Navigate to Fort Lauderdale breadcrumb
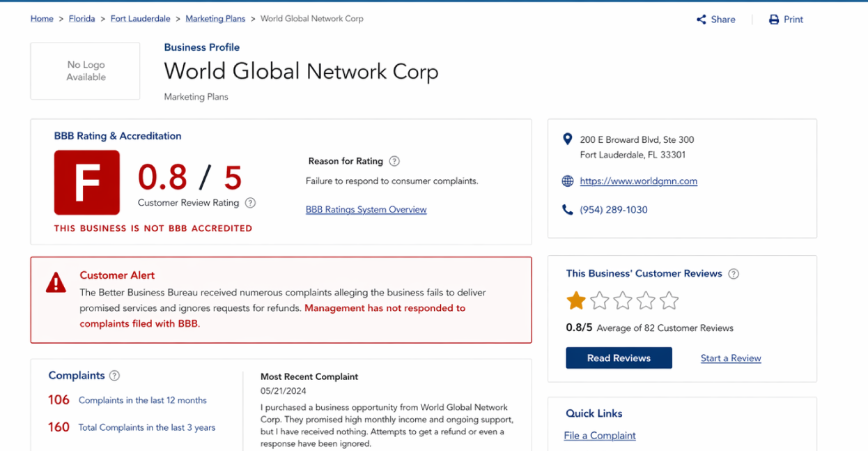868x451 pixels. pos(140,19)
